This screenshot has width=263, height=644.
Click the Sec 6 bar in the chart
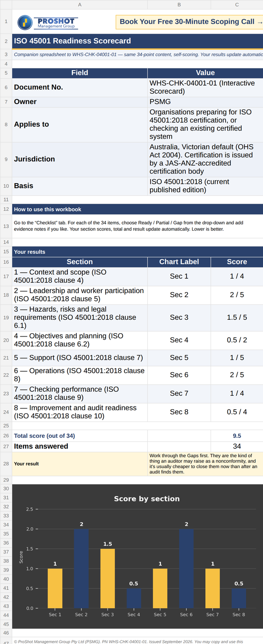(186, 569)
